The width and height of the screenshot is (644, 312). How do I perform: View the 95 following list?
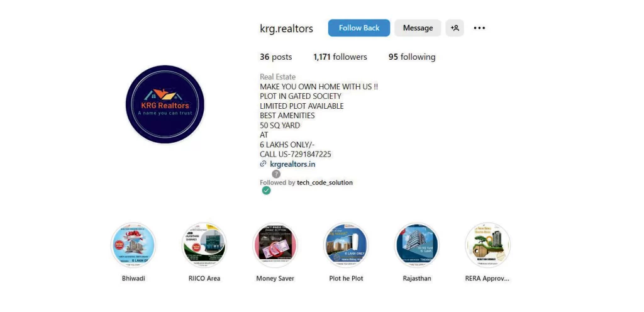[x=412, y=57]
